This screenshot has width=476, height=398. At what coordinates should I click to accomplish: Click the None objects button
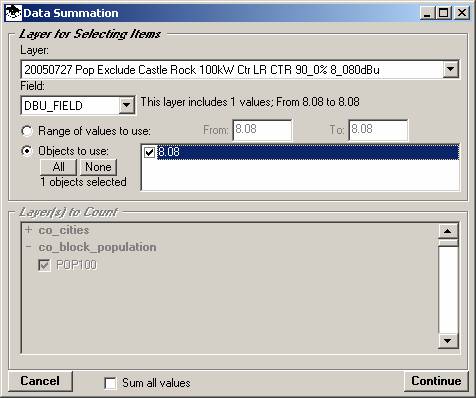[x=98, y=167]
